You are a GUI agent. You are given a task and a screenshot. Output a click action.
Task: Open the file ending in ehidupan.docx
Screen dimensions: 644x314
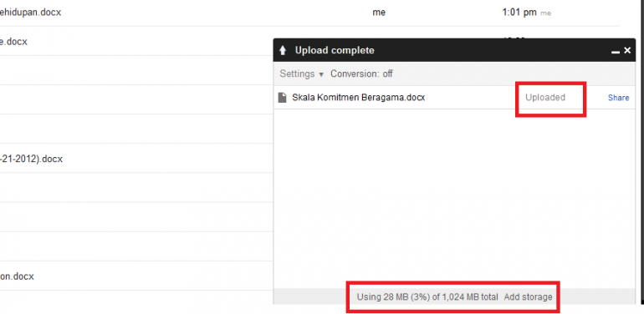(x=30, y=13)
